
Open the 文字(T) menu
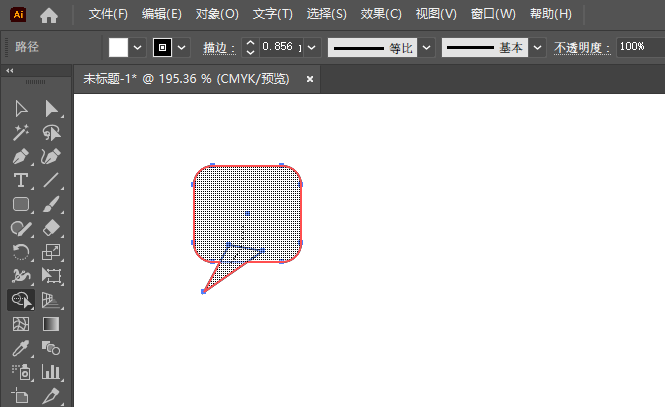(273, 14)
